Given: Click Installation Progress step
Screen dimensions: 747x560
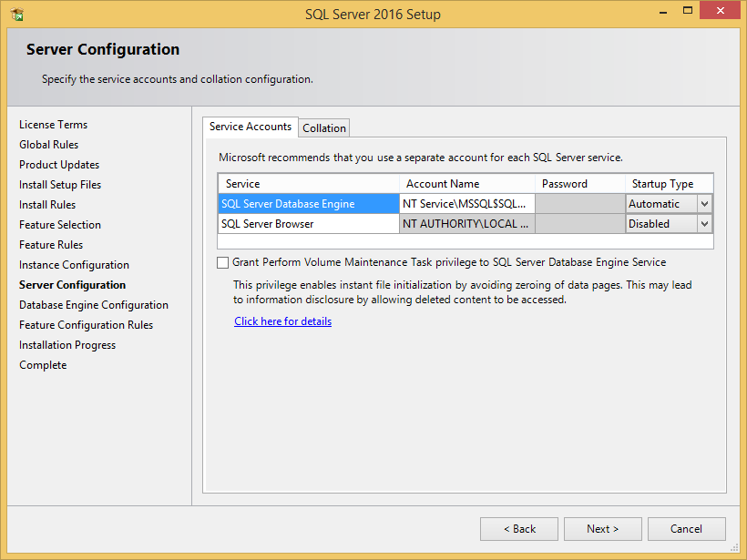Looking at the screenshot, I should coord(67,345).
